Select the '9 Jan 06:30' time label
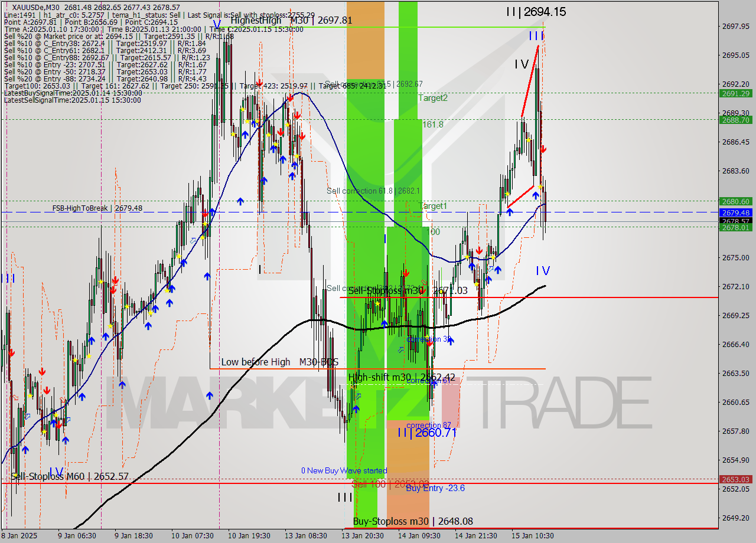The image size is (756, 543). [x=77, y=536]
